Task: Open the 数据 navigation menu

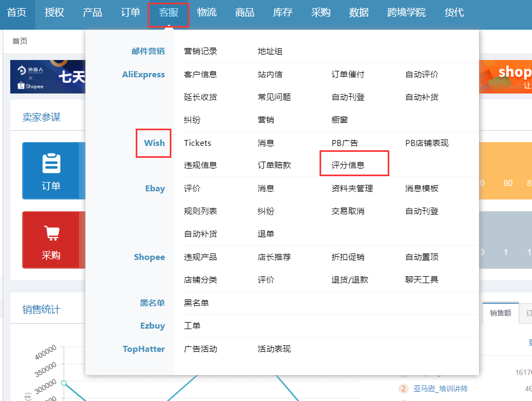Action: pyautogui.click(x=358, y=12)
